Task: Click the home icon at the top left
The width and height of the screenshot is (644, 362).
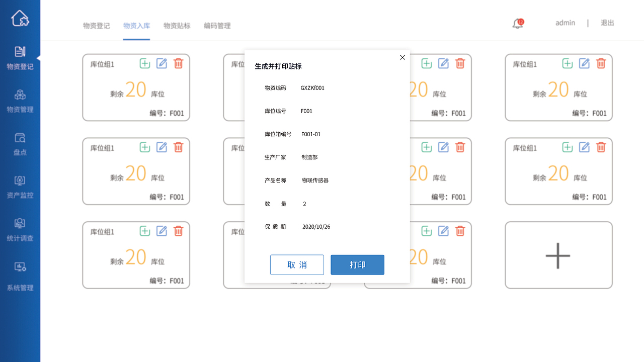Action: [x=20, y=18]
